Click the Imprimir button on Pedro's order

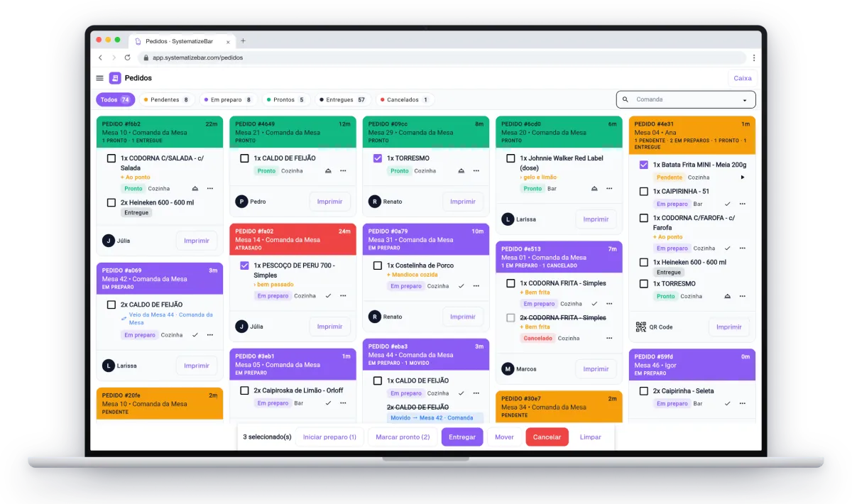[x=329, y=202]
